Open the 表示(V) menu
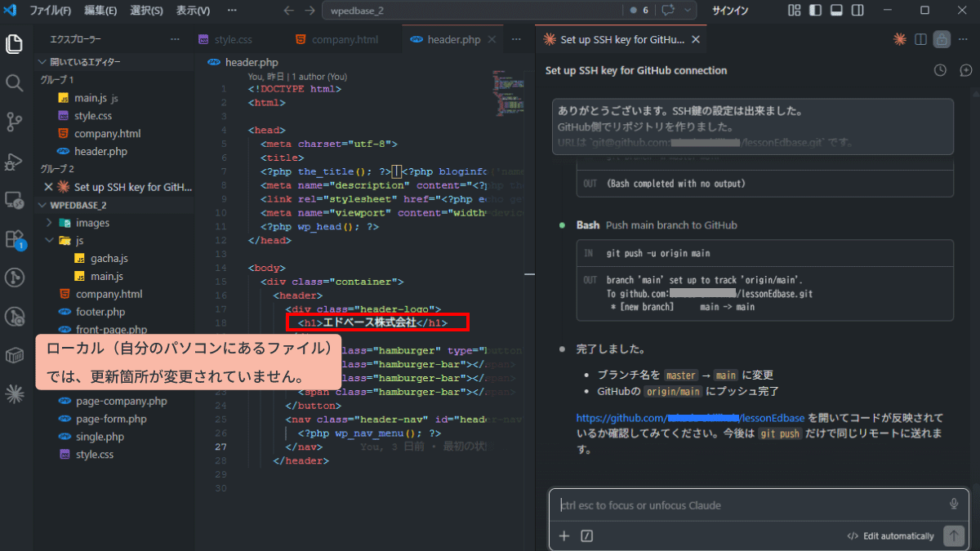980x551 pixels. [x=193, y=11]
